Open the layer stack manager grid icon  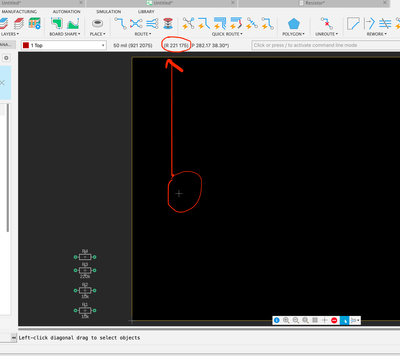click(x=34, y=23)
